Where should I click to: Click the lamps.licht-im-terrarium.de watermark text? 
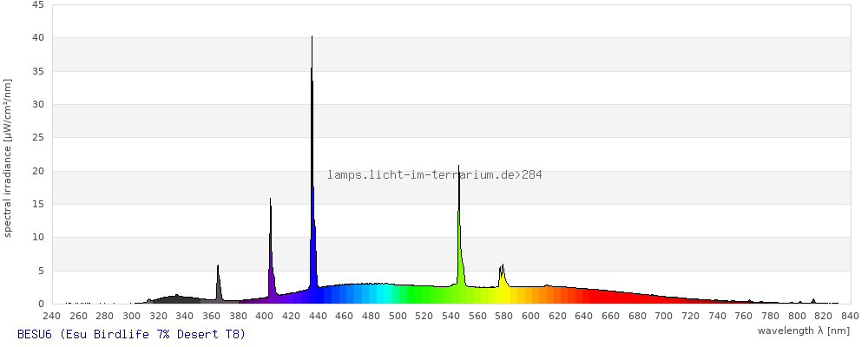point(434,175)
